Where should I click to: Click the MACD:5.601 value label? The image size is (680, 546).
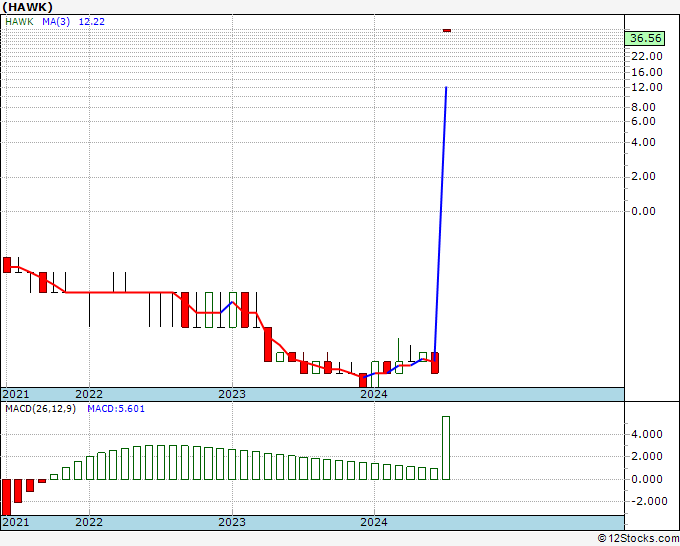pyautogui.click(x=116, y=409)
